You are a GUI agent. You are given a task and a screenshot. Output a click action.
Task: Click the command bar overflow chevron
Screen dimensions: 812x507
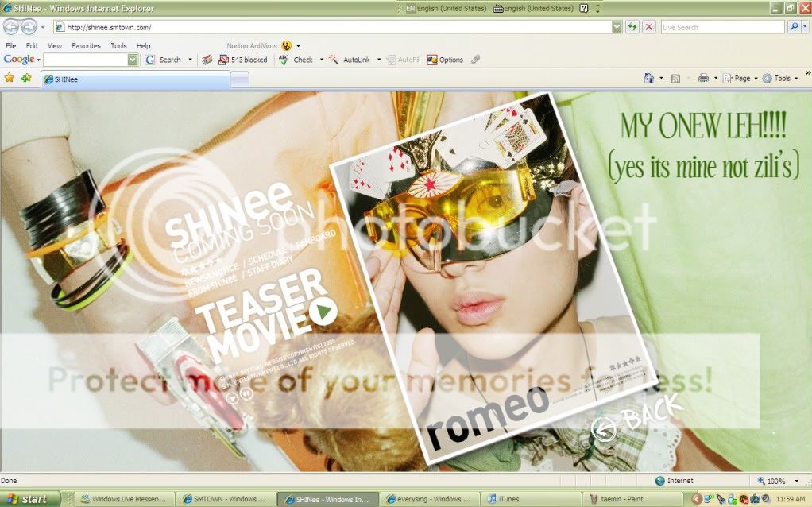click(x=807, y=74)
